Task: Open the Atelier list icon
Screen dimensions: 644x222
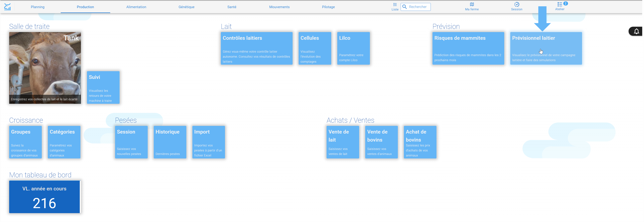Action: coord(560,4)
